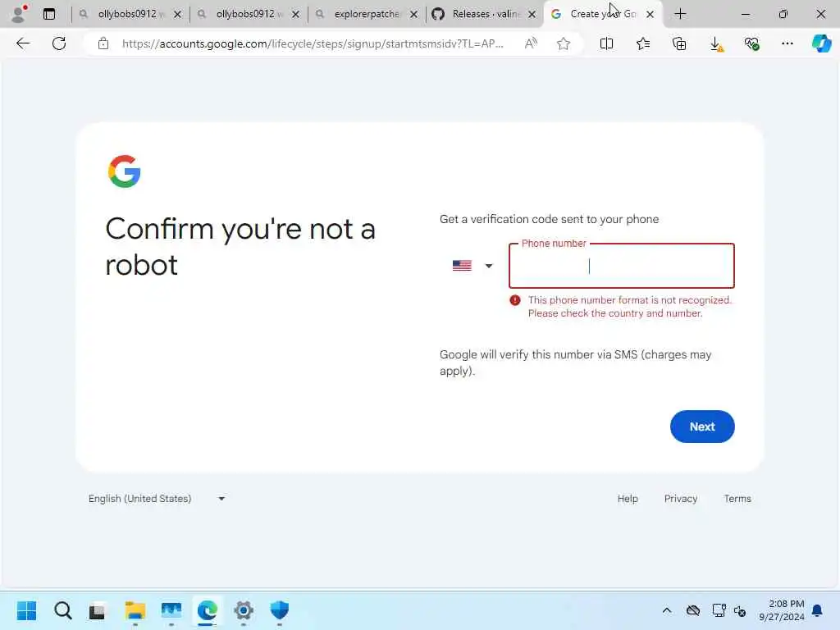This screenshot has width=840, height=630.
Task: Open Windows Start menu
Action: click(x=27, y=610)
